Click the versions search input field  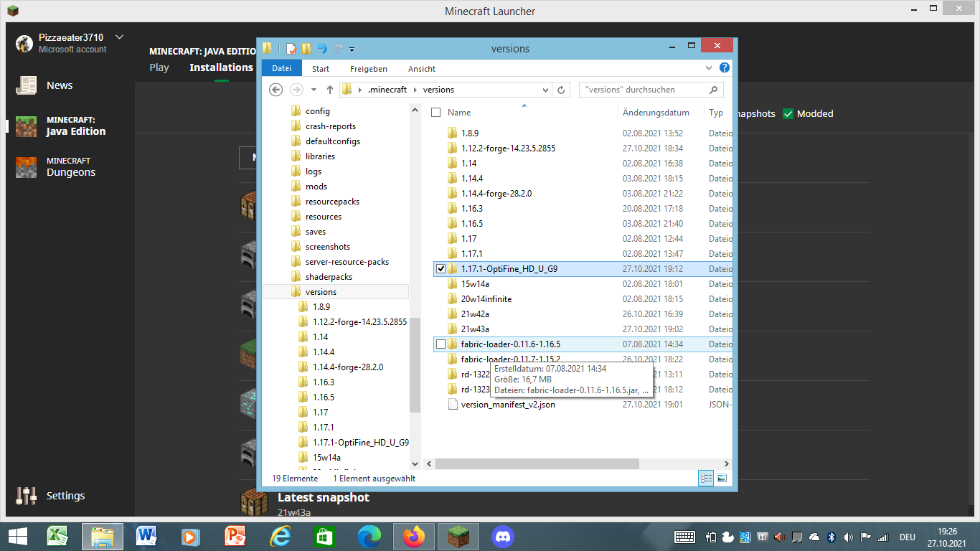[642, 90]
